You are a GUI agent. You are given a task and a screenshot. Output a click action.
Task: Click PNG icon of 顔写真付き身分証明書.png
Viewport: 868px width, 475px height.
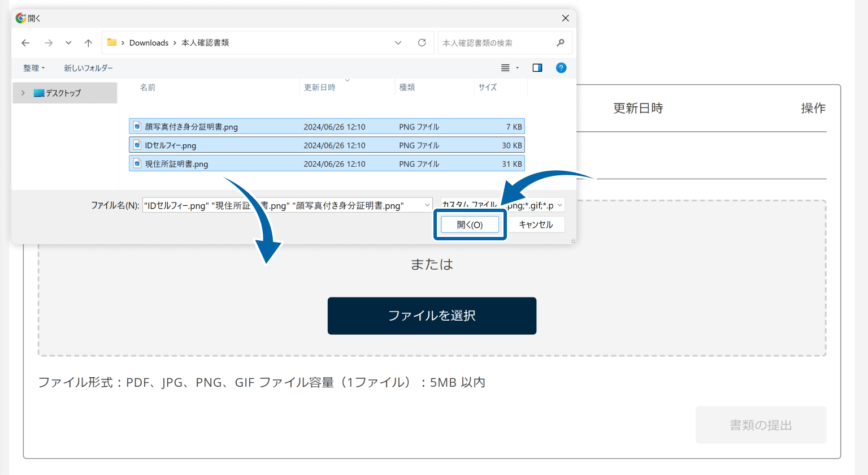point(137,127)
